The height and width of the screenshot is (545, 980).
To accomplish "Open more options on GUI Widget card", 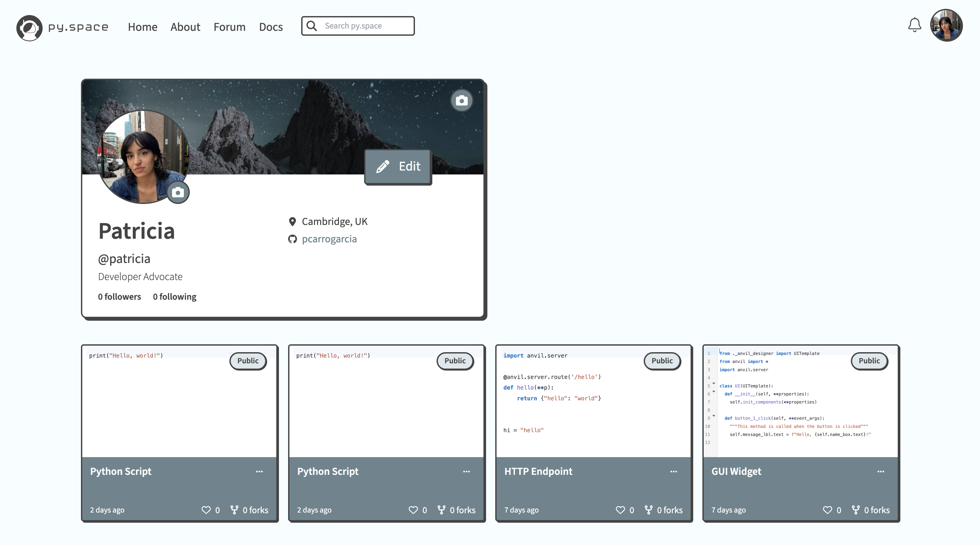I will click(881, 472).
